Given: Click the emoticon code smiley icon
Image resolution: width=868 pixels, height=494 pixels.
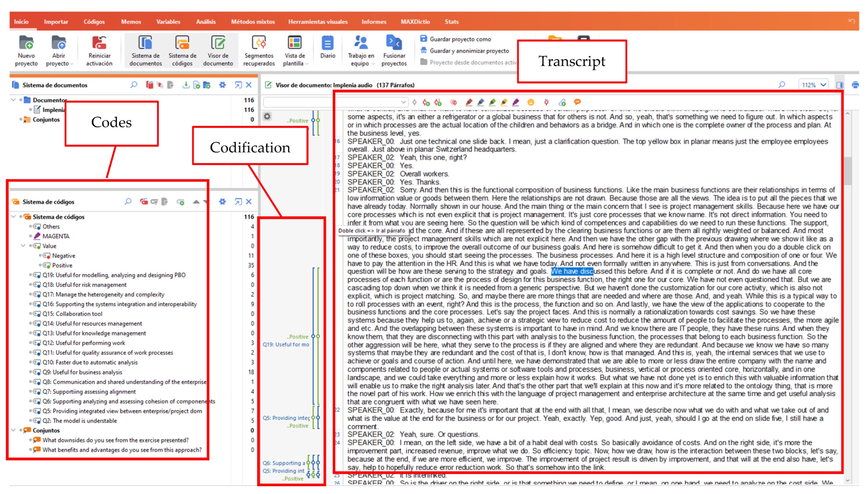Looking at the screenshot, I should tap(531, 102).
